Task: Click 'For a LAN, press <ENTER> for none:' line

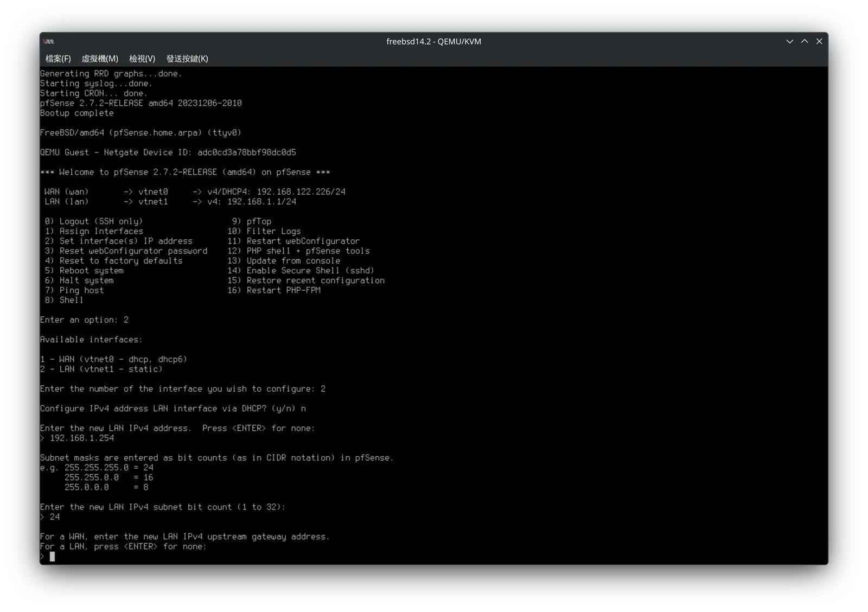Action: pyautogui.click(x=124, y=546)
